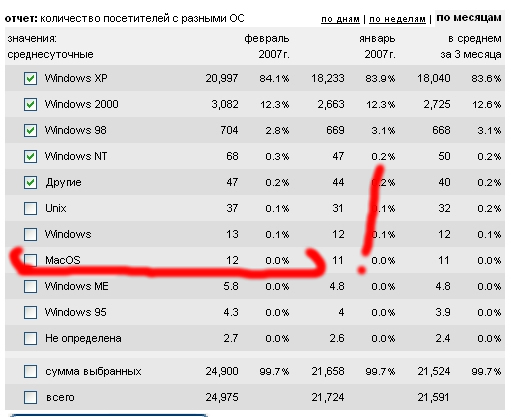The height and width of the screenshot is (417, 517).
Task: Uncheck the Windows NT checkbox
Action: click(x=30, y=156)
